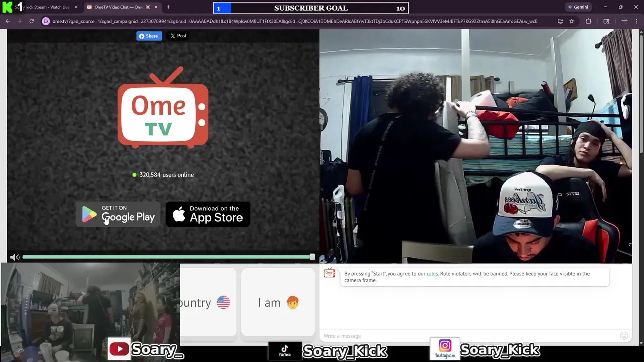Click the Write a message field
The width and height of the screenshot is (644, 362).
click(470, 336)
